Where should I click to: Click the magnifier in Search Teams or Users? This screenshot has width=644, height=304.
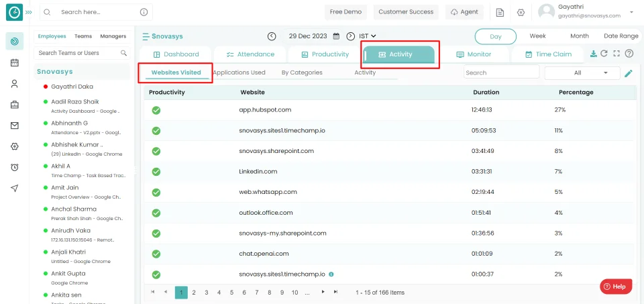point(123,53)
